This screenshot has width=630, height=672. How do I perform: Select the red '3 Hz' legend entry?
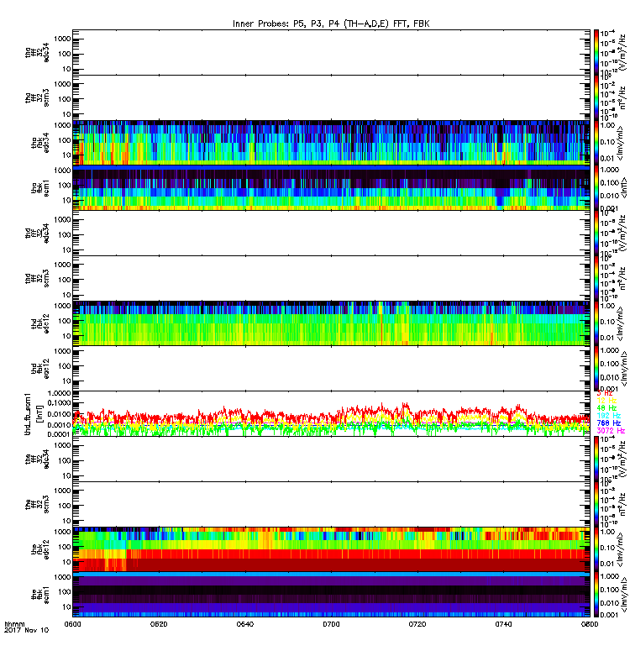coord(605,393)
